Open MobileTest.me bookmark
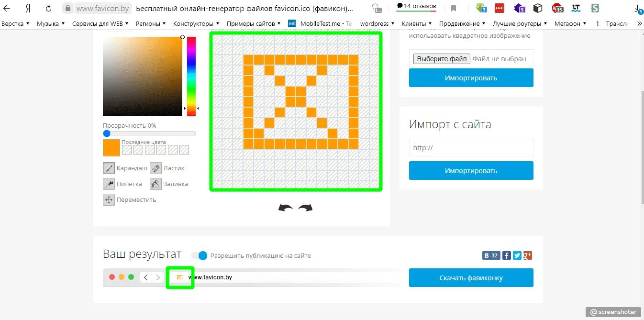This screenshot has width=644, height=320. tap(320, 23)
